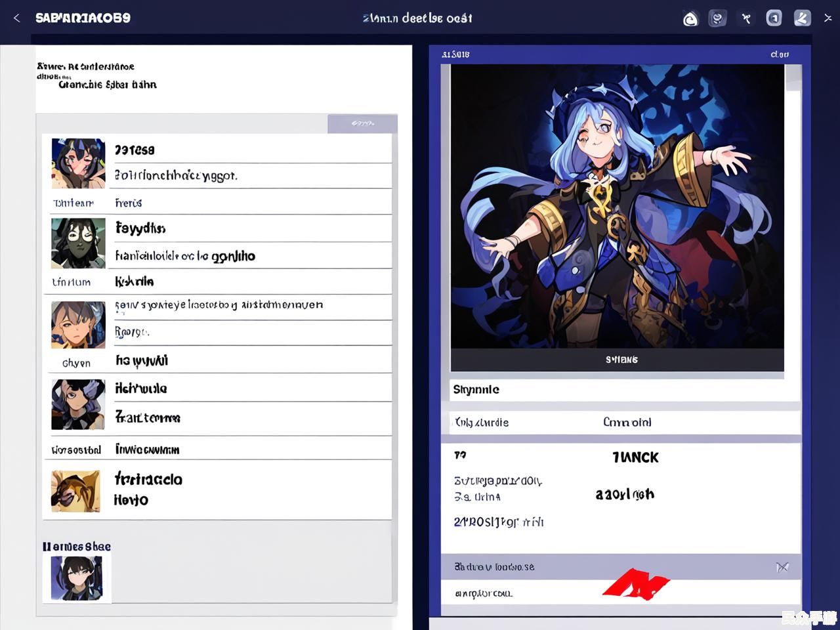Open the thumbnail under 'Hermes Sbee' heading

click(77, 578)
